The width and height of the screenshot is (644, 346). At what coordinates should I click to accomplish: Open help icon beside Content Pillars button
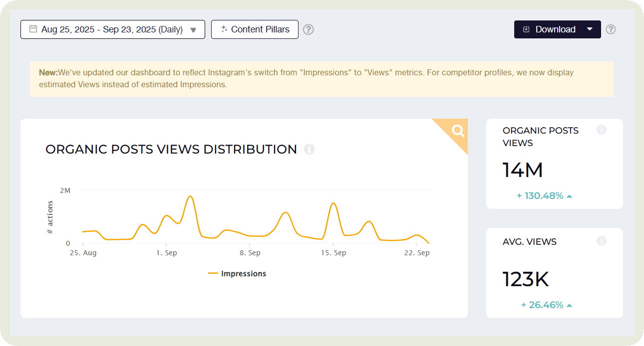309,29
